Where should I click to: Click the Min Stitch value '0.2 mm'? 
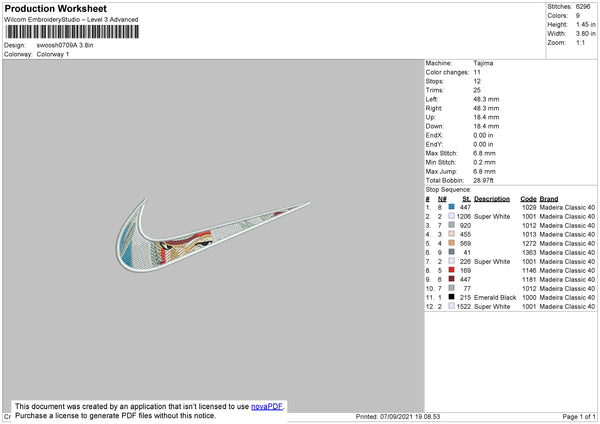484,162
